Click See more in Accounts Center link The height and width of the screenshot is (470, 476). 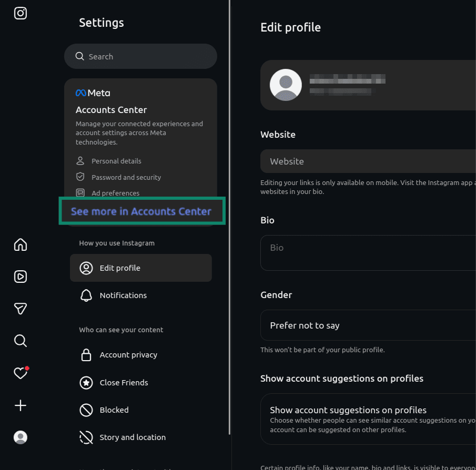(141, 211)
